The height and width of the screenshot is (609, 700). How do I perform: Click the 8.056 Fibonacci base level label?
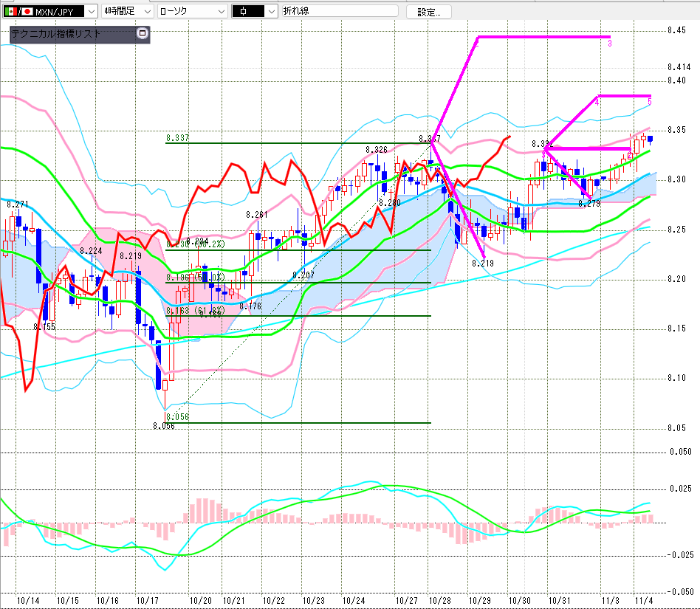click(x=177, y=417)
